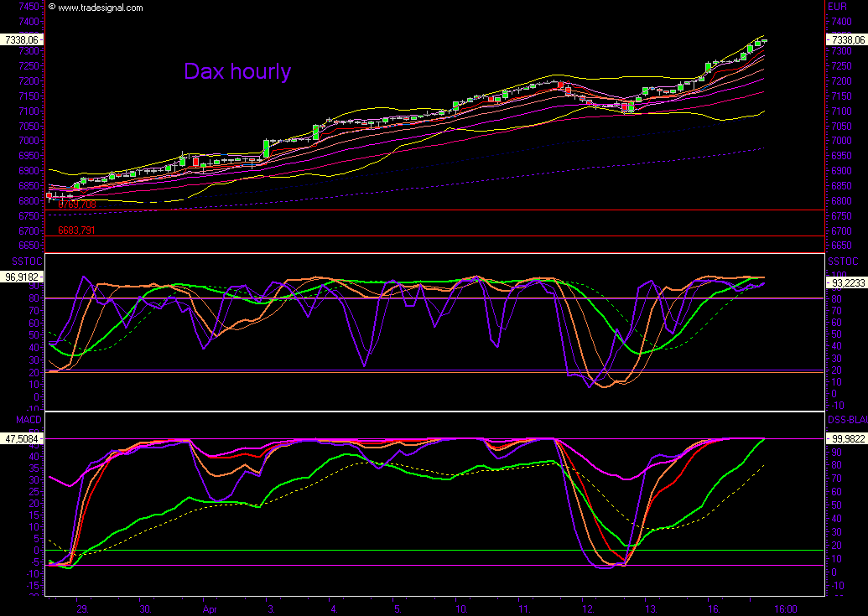Image resolution: width=868 pixels, height=616 pixels.
Task: Click the 47,5084 MACD value tag
Action: click(x=22, y=438)
